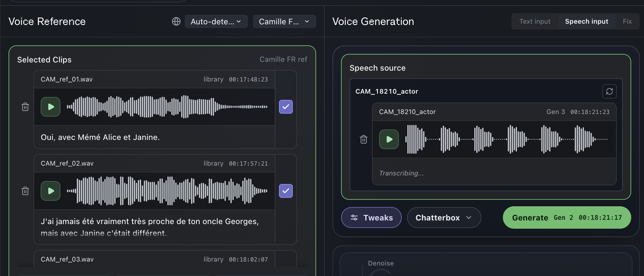Switch to the Text input tab
The width and height of the screenshot is (644, 276).
point(535,21)
